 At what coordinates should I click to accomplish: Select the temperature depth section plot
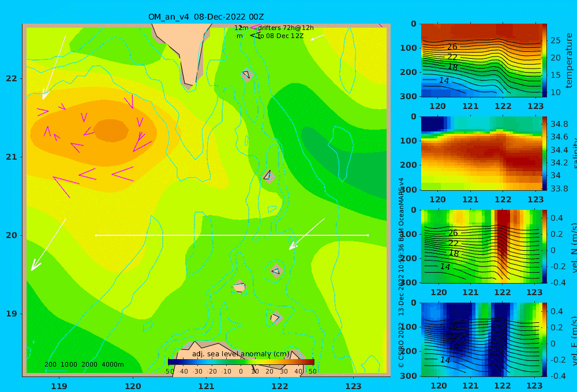[481, 61]
